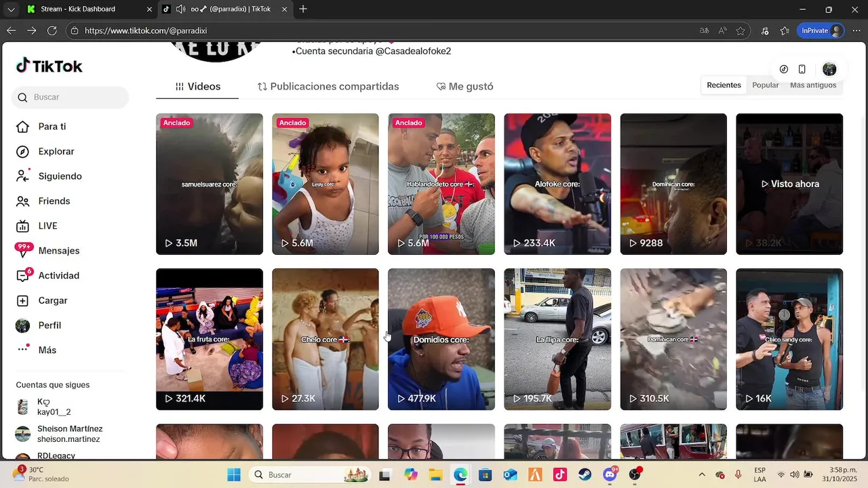This screenshot has height=488, width=868.
Task: Open TikTok app in Windows taskbar
Action: [560, 474]
